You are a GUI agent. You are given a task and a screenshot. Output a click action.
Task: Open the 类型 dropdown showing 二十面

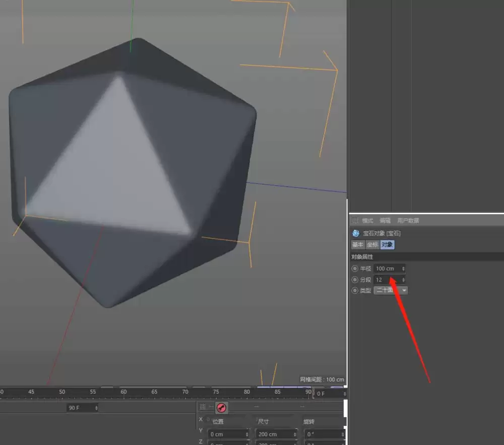[391, 290]
